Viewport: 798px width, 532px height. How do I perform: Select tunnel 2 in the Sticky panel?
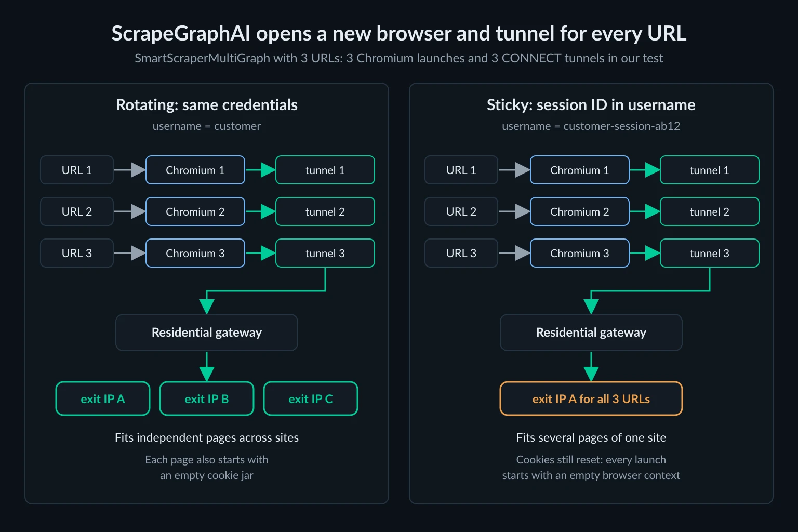pos(710,211)
